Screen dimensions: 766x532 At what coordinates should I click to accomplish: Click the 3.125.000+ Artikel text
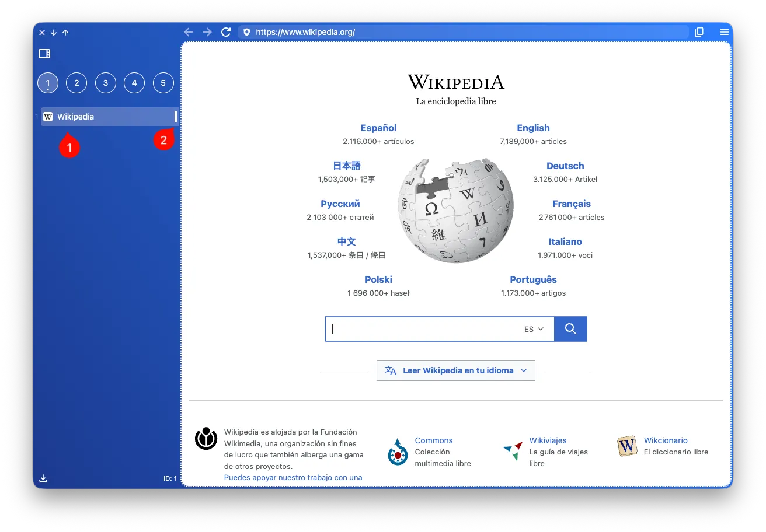565,180
